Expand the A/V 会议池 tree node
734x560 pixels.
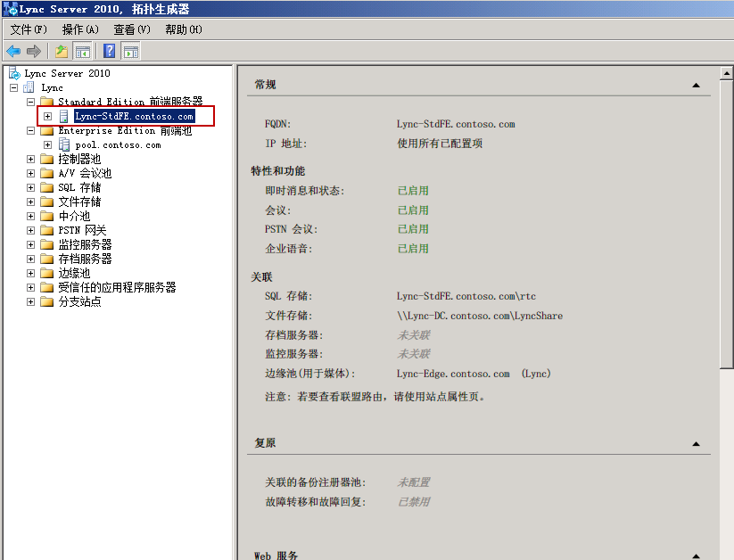click(x=31, y=173)
